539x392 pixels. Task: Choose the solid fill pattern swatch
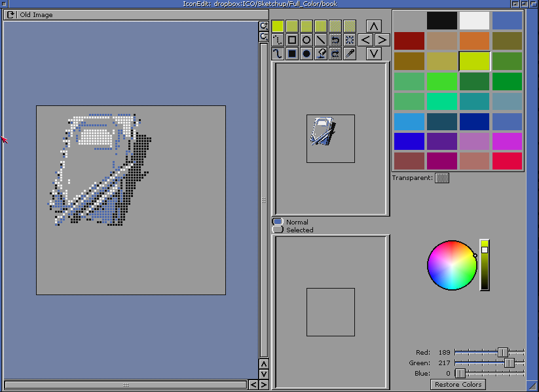pyautogui.click(x=278, y=26)
